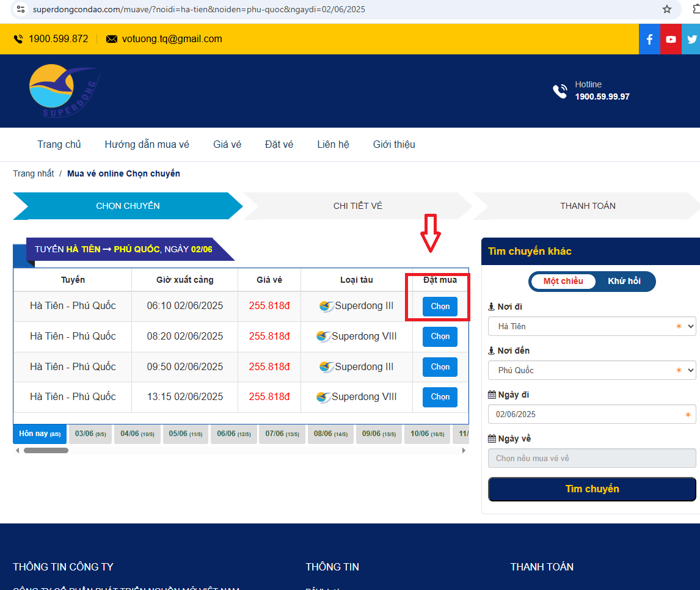
Task: Expand the Nơi đi dropdown
Action: coord(591,327)
